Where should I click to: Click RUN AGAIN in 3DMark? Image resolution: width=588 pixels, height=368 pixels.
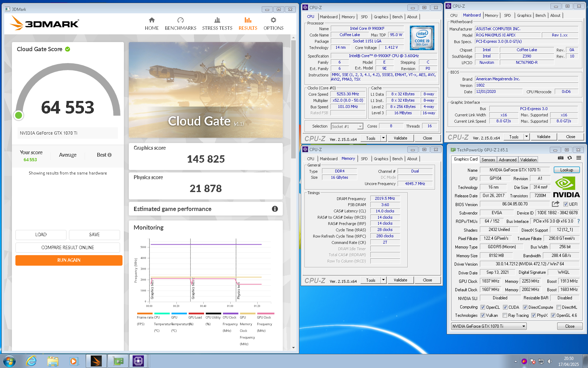(x=69, y=260)
